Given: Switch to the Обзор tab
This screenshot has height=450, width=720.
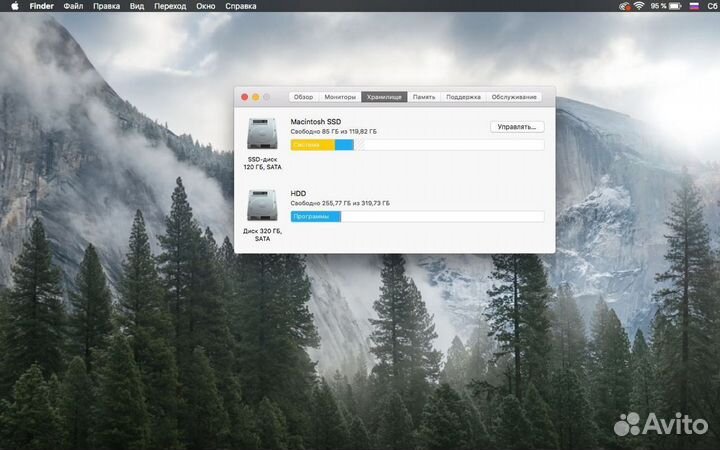Looking at the screenshot, I should pos(303,97).
